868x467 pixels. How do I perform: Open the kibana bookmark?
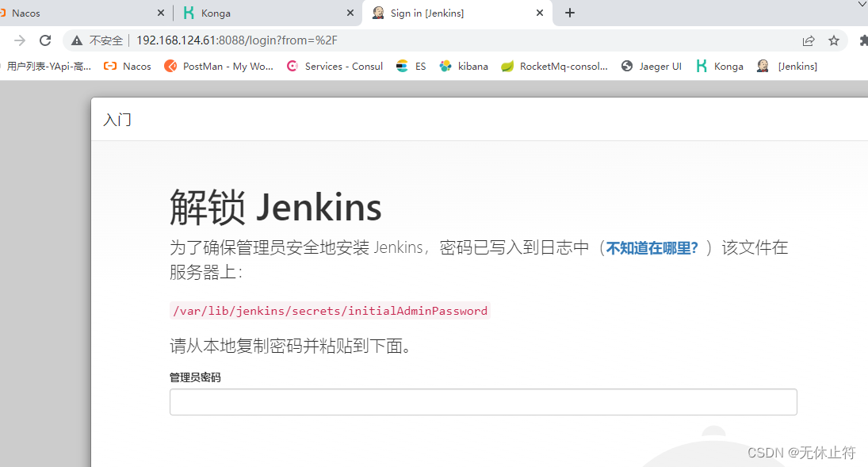(x=464, y=67)
